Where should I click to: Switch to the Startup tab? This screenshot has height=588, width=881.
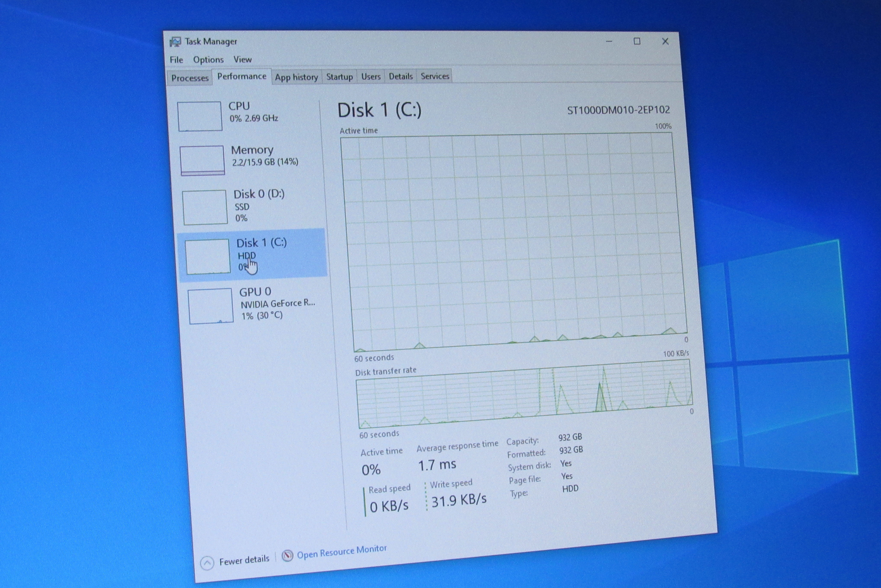(339, 77)
